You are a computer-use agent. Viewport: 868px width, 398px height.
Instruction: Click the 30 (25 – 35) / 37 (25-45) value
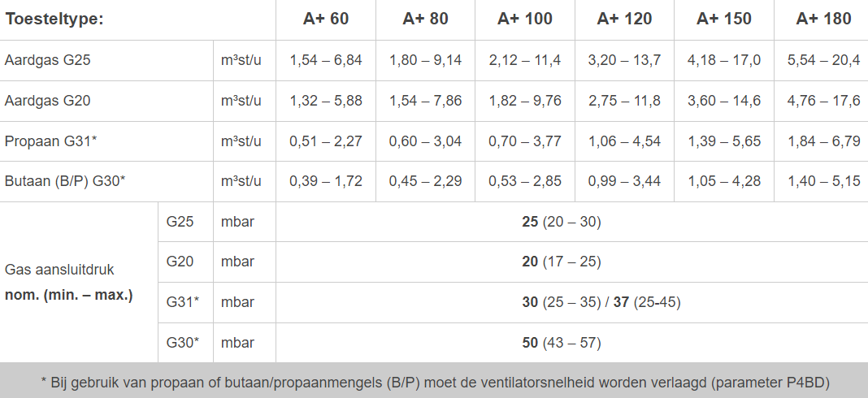[601, 302]
